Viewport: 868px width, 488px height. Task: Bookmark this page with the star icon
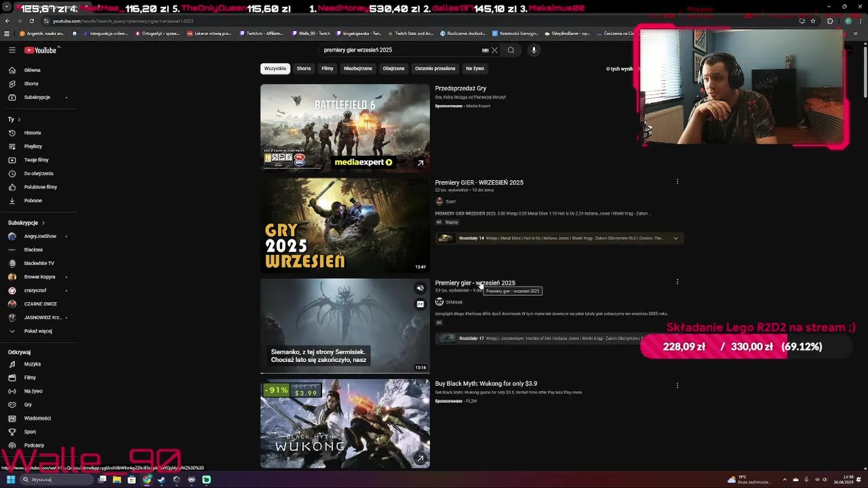coord(812,21)
